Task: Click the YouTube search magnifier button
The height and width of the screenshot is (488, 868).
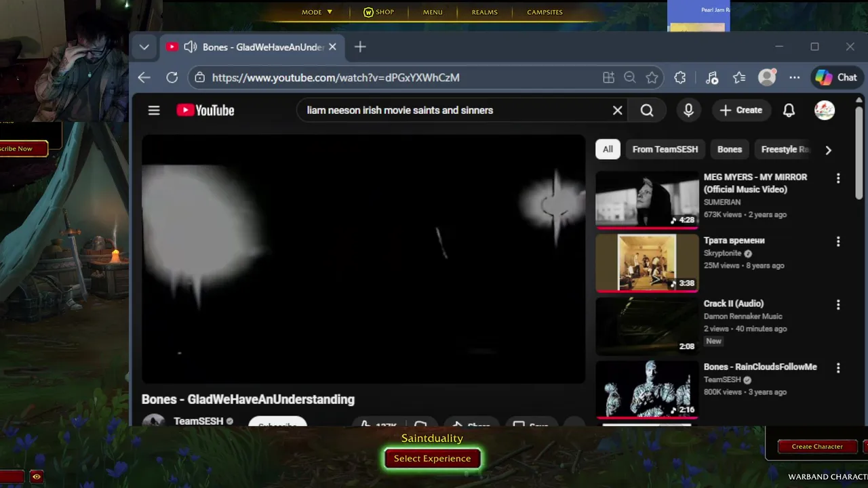Action: pos(647,110)
